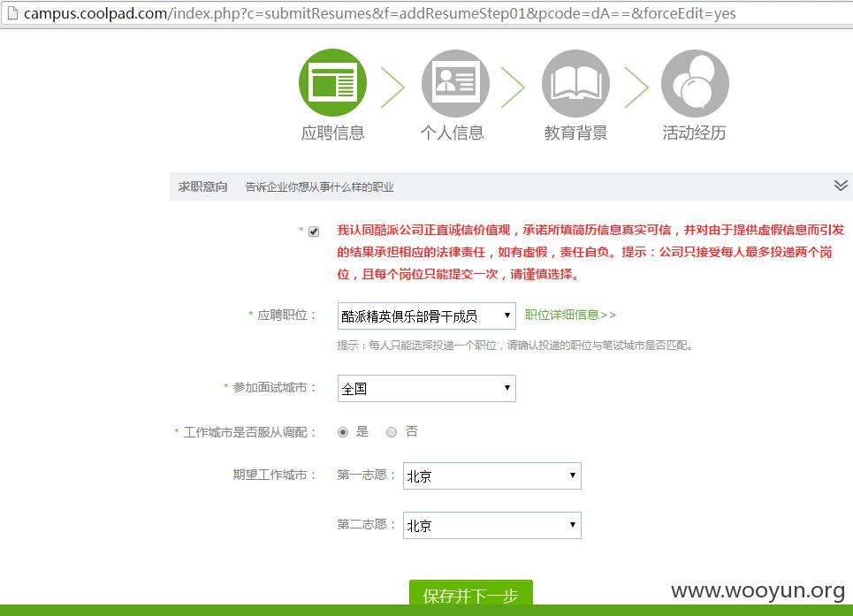Screen dimensions: 853x616
Task: Click the 教育背景 step label
Action: [575, 133]
